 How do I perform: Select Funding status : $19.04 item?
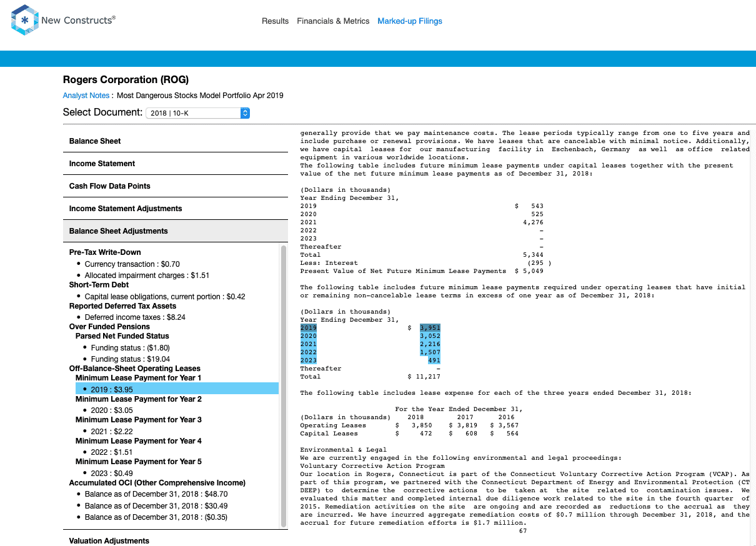pyautogui.click(x=130, y=359)
